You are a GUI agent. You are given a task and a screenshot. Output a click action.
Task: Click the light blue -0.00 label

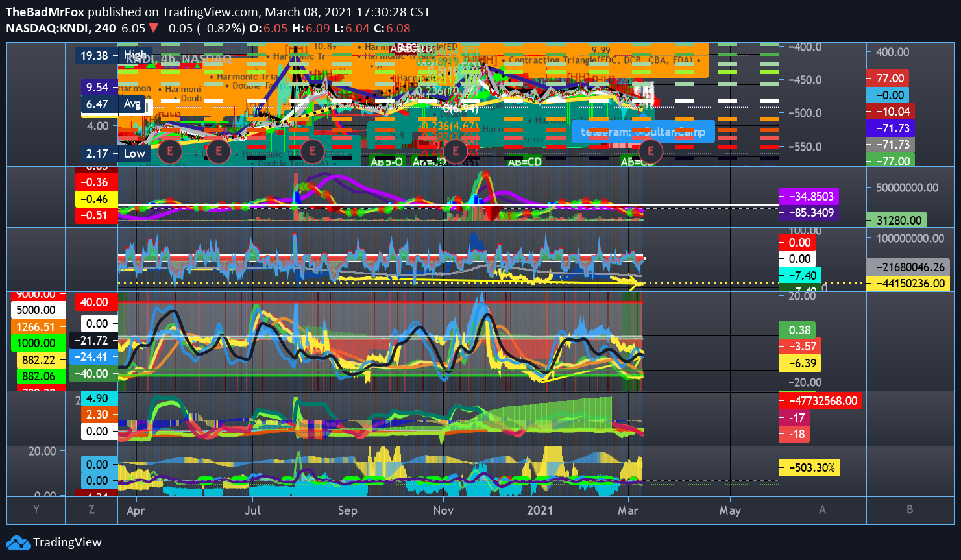coord(886,95)
